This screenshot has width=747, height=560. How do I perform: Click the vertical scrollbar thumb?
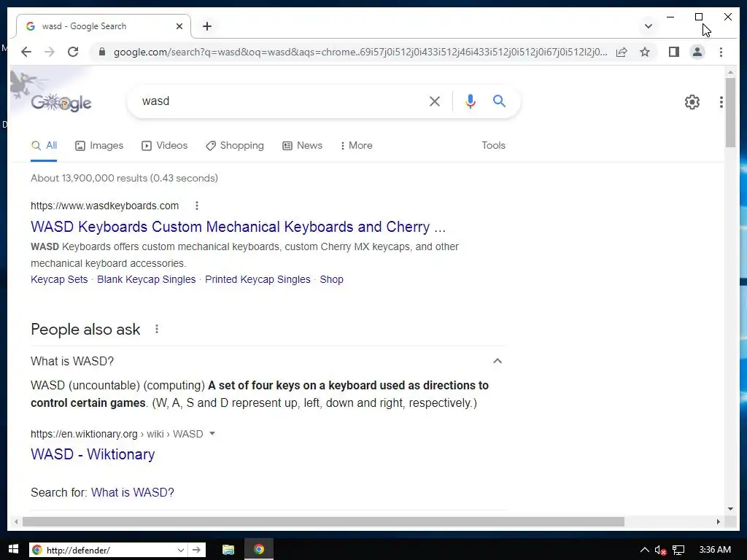tap(730, 112)
